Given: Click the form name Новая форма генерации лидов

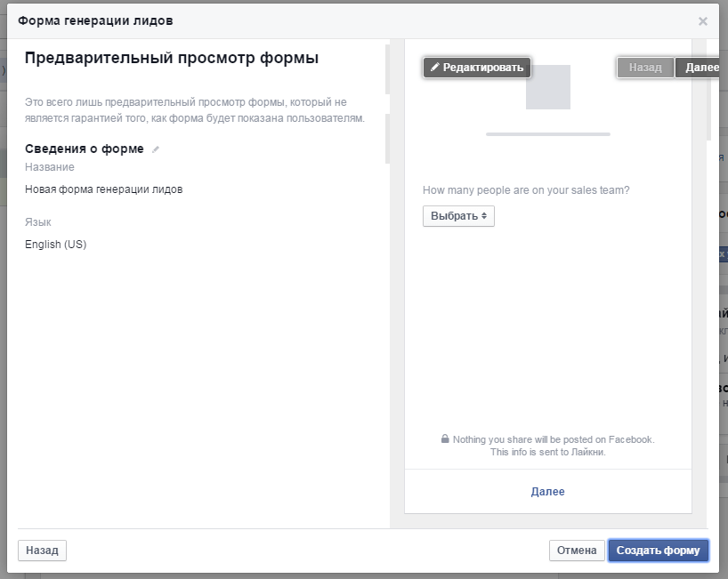Looking at the screenshot, I should click(x=104, y=189).
